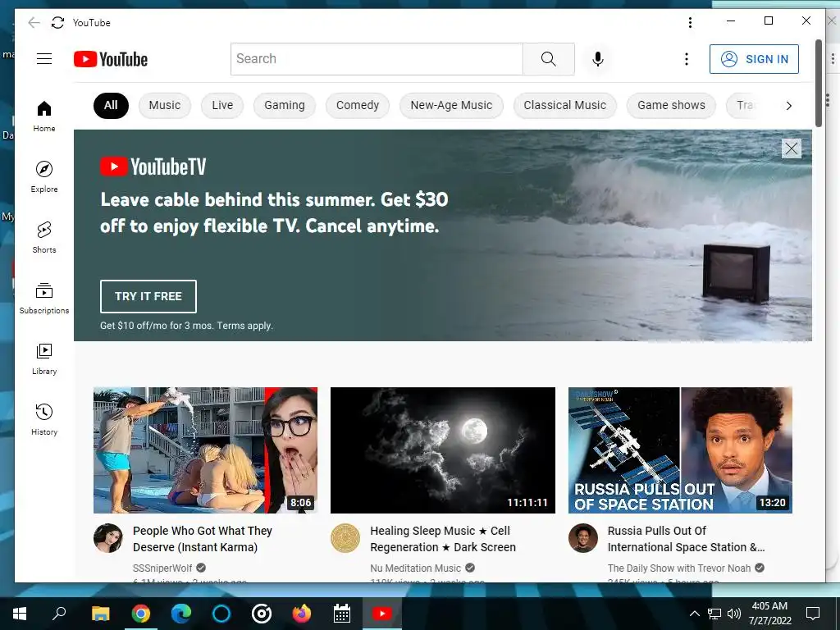Launch Google Chrome from taskbar

pyautogui.click(x=141, y=614)
